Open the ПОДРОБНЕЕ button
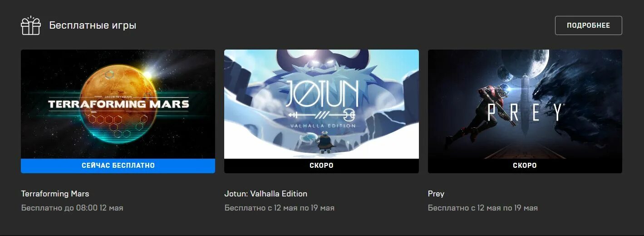 pos(588,25)
